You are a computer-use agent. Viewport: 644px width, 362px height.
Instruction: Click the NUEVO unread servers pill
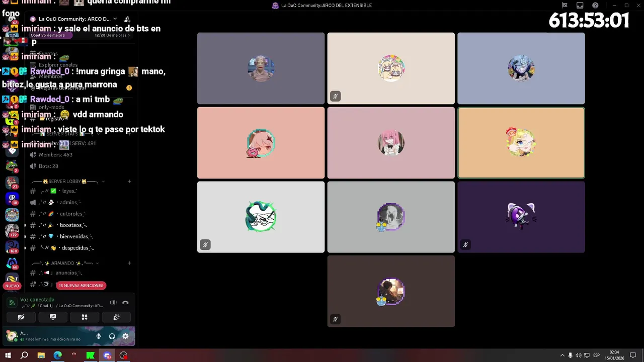coord(12,286)
